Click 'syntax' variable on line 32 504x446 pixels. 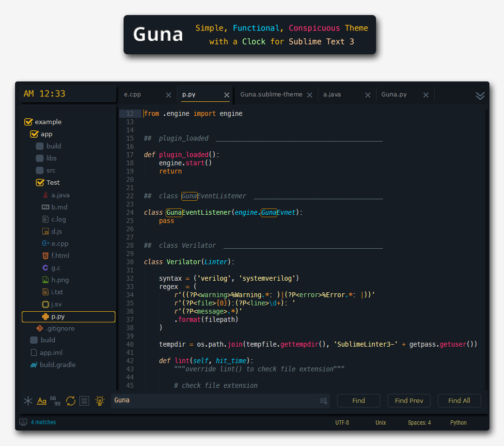(171, 278)
